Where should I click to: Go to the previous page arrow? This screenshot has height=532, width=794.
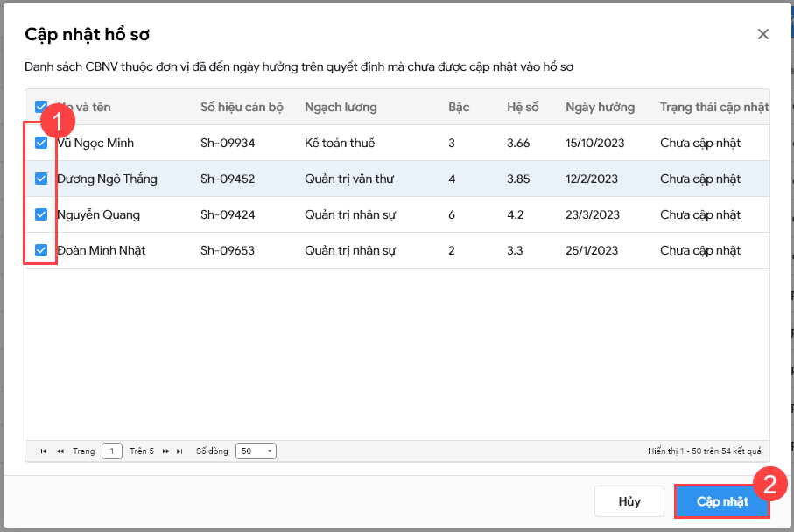[x=60, y=451]
